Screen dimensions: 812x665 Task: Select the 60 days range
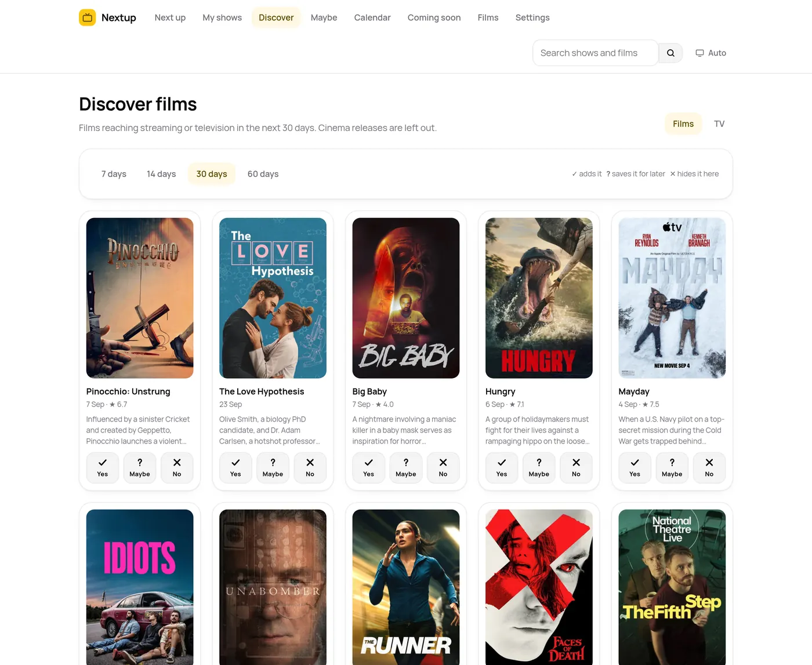(263, 174)
